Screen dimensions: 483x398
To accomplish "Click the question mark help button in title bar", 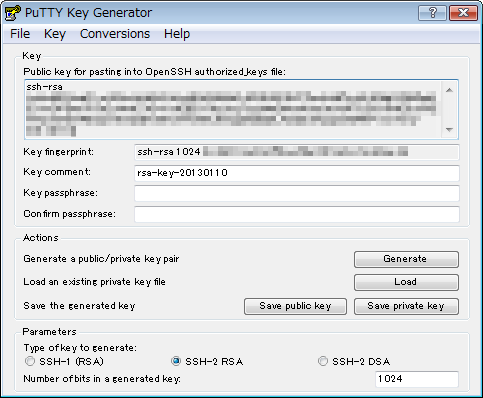I will pyautogui.click(x=432, y=13).
